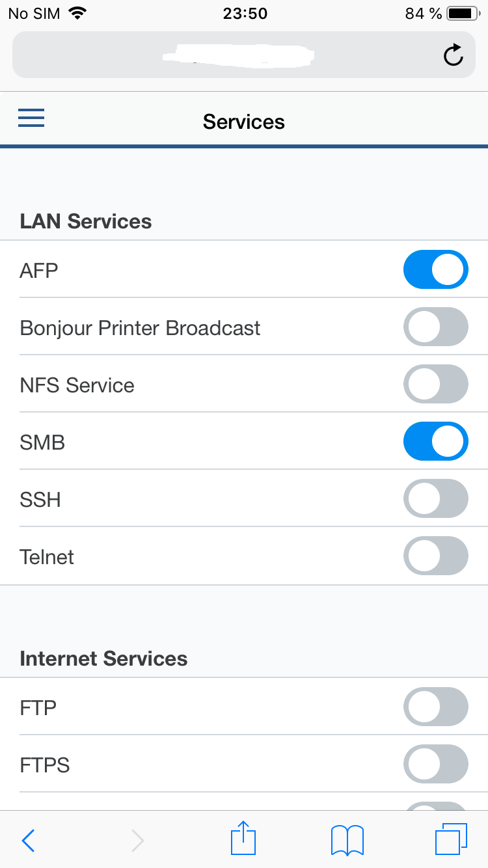
Task: Toggle the Telnet service on
Action: [435, 556]
